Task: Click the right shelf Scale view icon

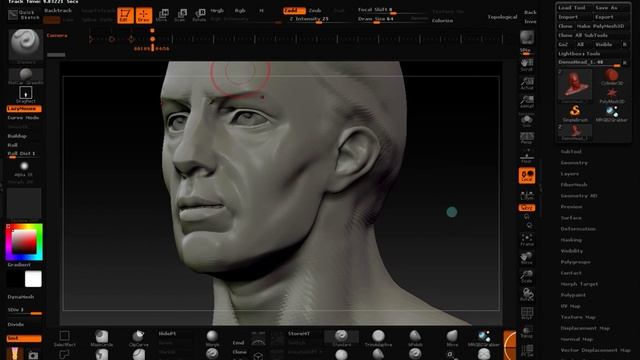Action: [x=527, y=276]
